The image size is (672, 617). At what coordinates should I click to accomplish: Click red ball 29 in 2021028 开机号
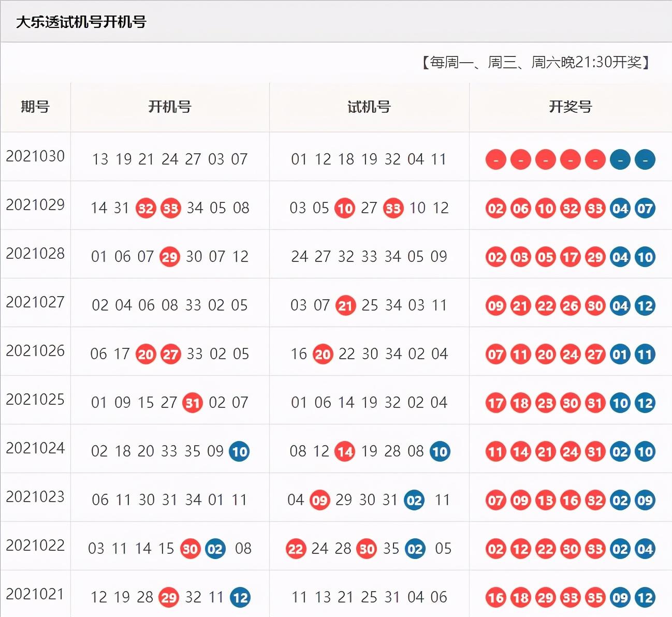[x=170, y=257]
